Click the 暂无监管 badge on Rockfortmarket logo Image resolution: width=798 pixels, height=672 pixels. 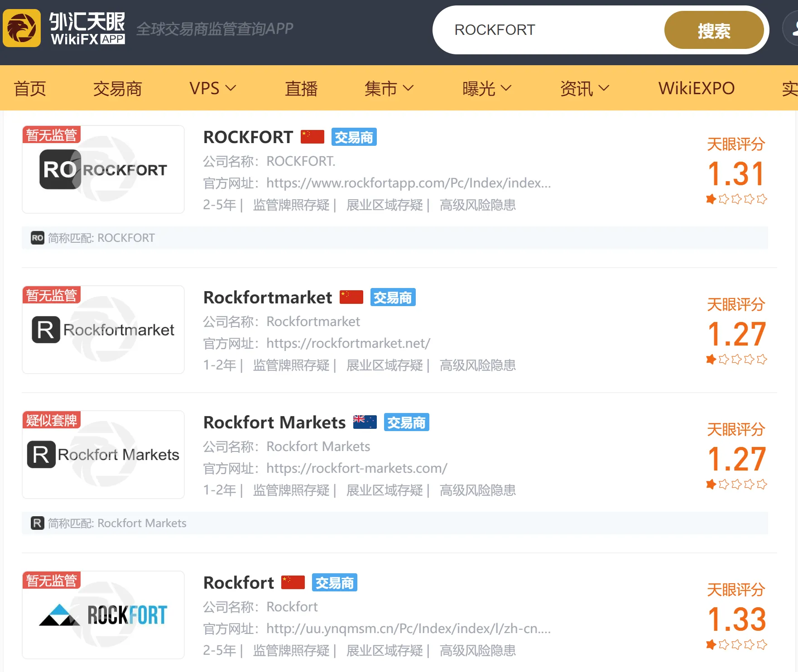(51, 295)
